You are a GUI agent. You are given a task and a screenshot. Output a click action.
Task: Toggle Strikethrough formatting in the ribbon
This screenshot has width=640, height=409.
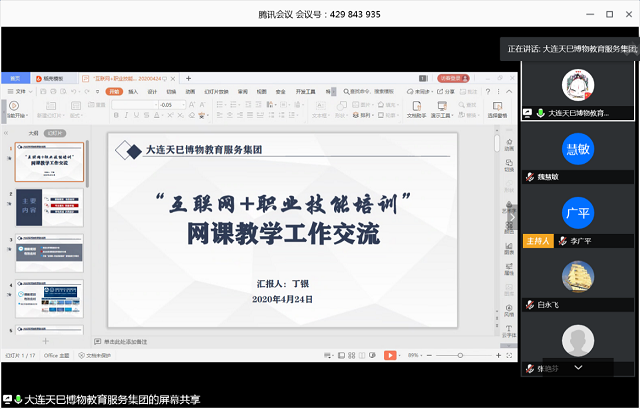click(x=147, y=116)
